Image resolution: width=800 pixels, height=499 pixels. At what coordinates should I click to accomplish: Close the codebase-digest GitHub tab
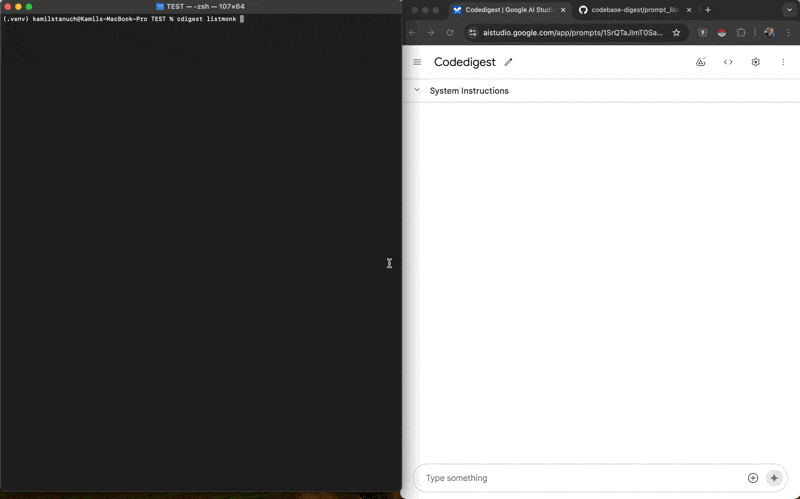[x=689, y=10]
